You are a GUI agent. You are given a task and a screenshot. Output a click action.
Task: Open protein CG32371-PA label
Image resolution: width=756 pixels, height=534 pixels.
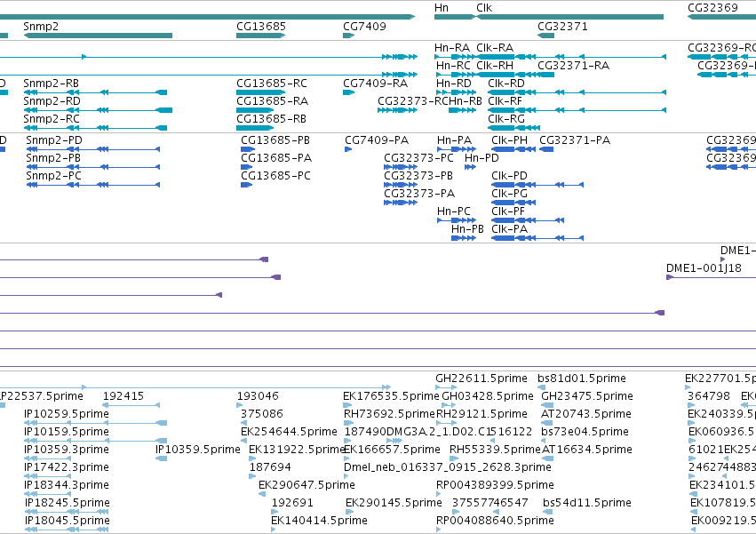[x=575, y=139]
